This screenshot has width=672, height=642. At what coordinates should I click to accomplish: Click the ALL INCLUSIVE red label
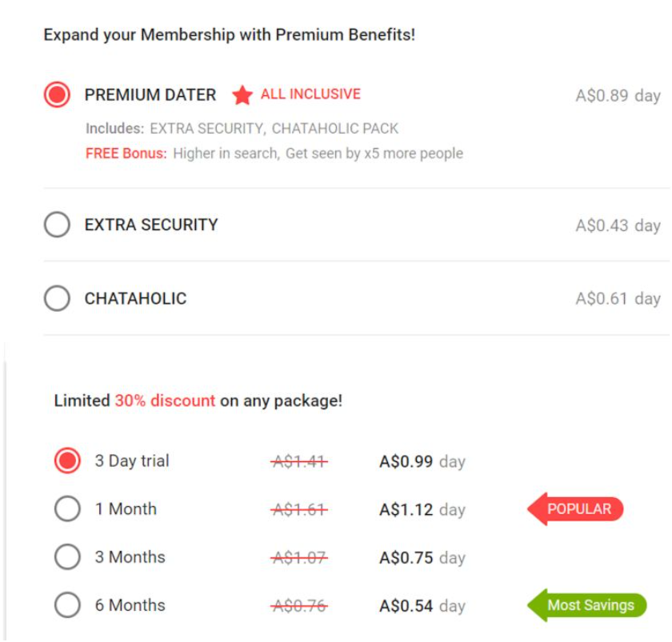310,94
